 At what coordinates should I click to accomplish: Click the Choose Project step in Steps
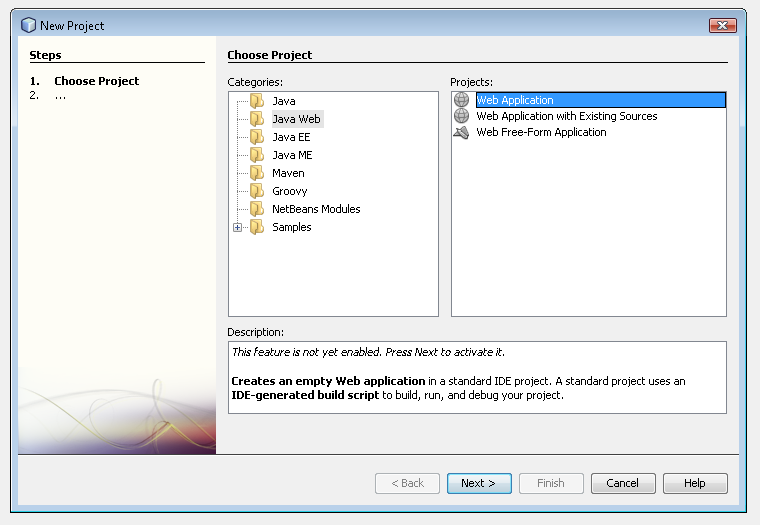[96, 81]
